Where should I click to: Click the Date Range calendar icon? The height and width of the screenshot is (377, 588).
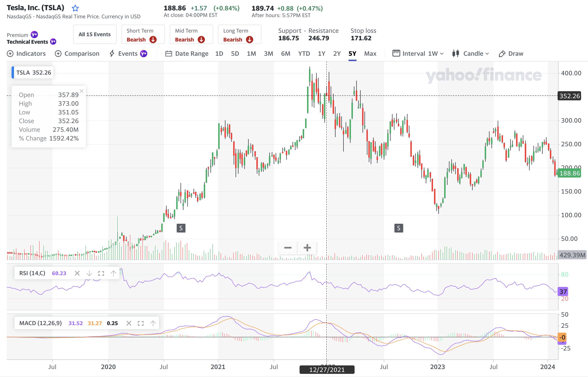tap(169, 54)
